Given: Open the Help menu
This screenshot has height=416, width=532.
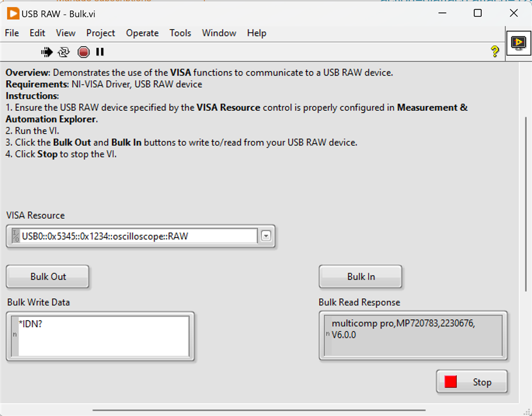Looking at the screenshot, I should [x=257, y=33].
